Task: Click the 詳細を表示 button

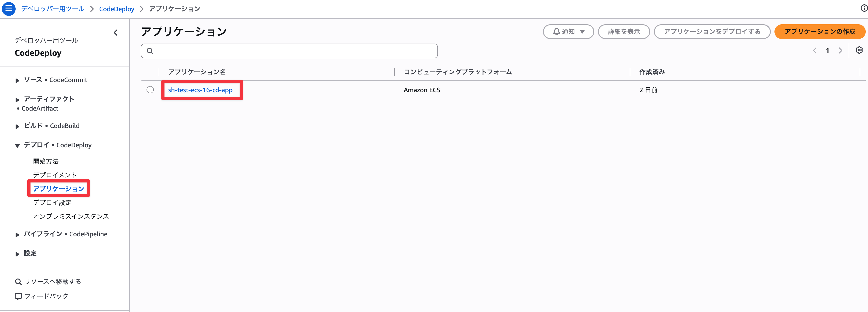Action: click(624, 32)
